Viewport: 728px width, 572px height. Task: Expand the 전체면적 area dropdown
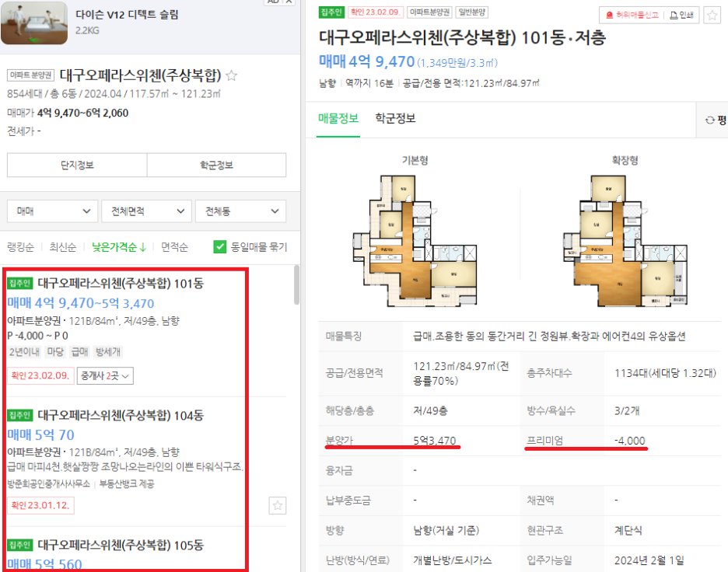click(x=146, y=211)
